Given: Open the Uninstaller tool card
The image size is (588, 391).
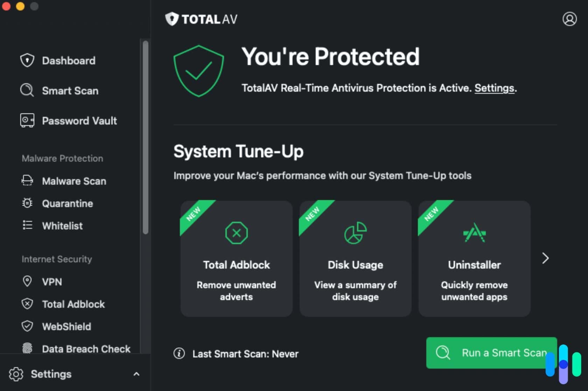Looking at the screenshot, I should tap(474, 259).
